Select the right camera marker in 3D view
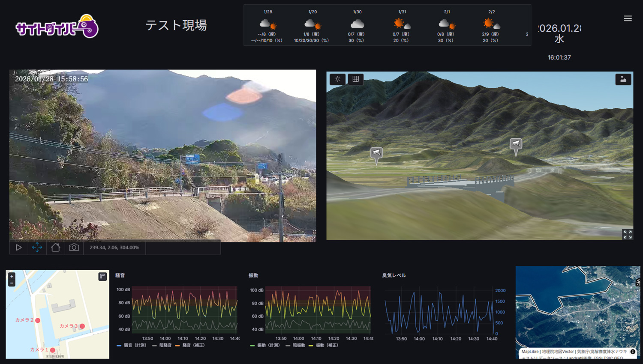Screen dimensions: 643x364 (x=516, y=144)
